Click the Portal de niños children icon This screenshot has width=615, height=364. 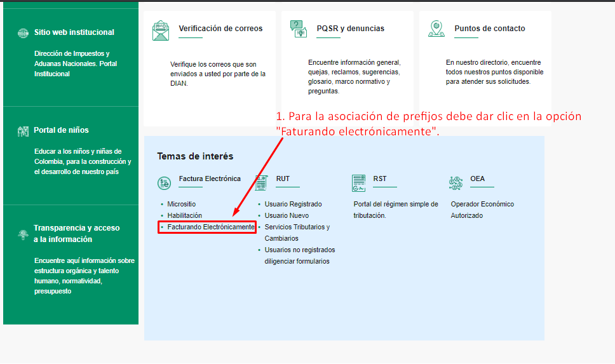tap(23, 131)
